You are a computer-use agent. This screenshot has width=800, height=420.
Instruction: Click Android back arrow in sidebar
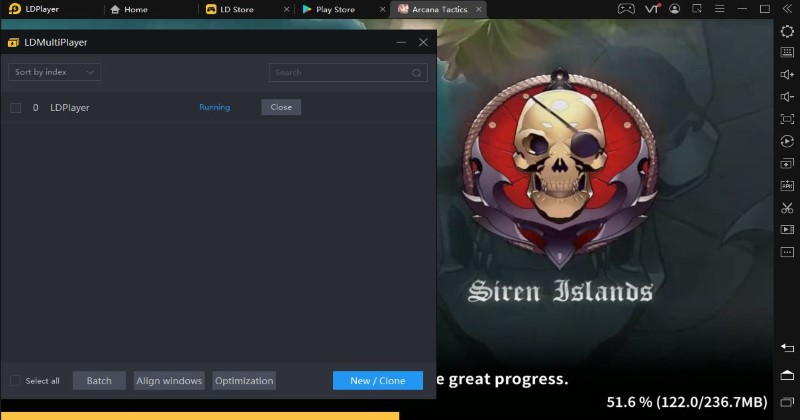click(787, 348)
